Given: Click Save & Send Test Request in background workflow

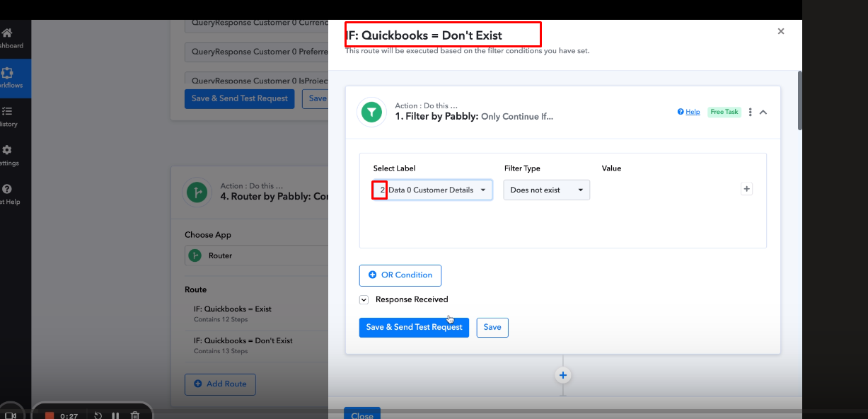Looking at the screenshot, I should (x=240, y=98).
